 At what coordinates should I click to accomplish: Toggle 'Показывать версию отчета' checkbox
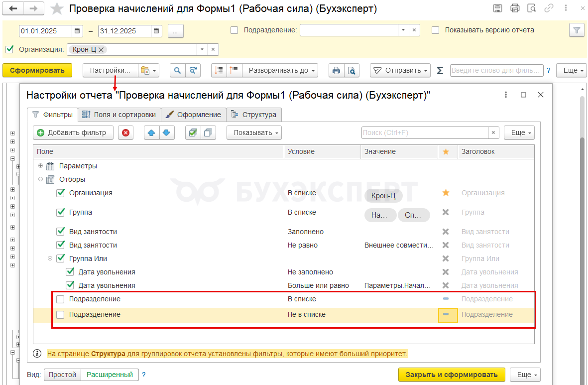tap(435, 30)
